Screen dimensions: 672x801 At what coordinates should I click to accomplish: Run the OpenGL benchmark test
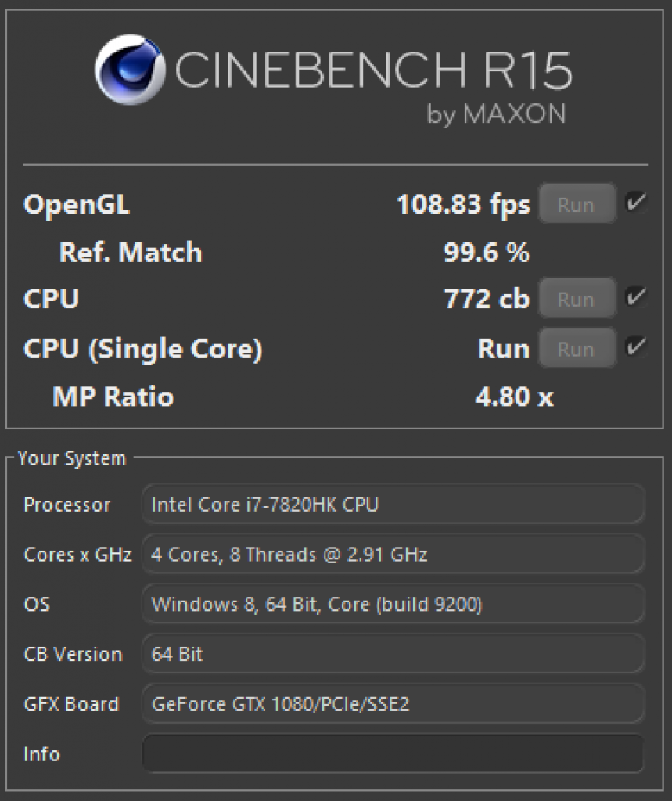pos(577,204)
